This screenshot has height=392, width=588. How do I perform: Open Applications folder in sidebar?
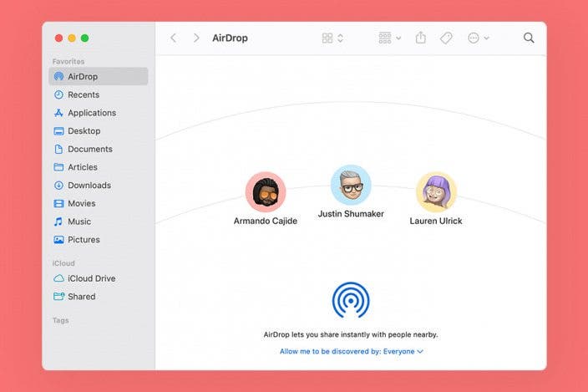99,113
